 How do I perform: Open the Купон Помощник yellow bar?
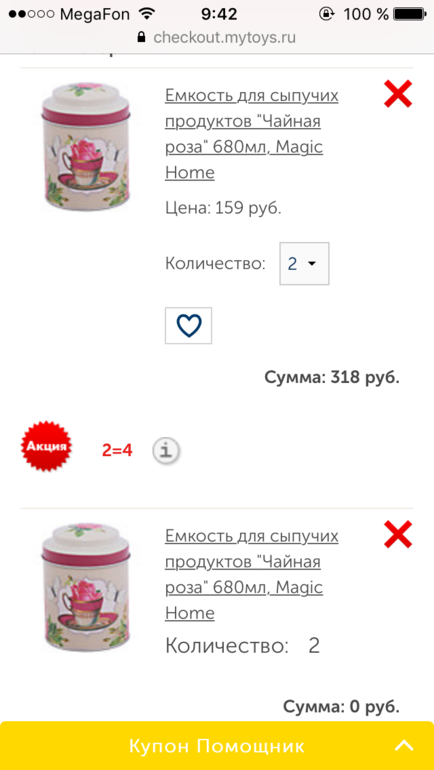pyautogui.click(x=217, y=745)
